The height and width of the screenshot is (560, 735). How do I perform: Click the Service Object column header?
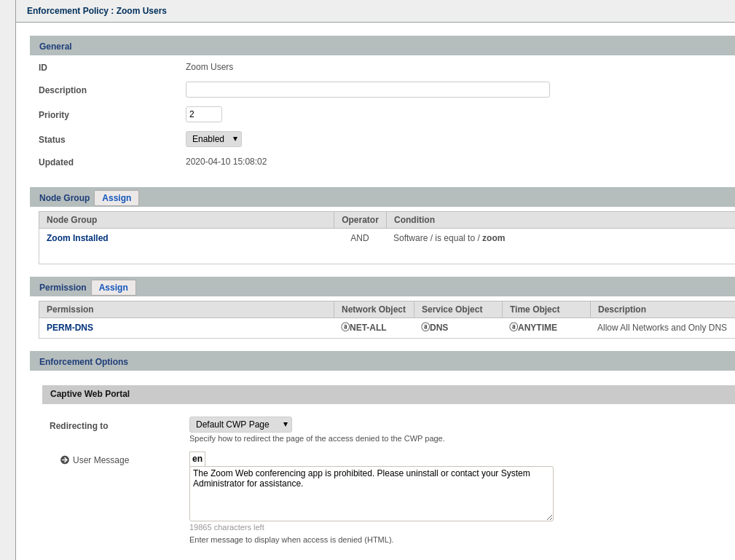(x=452, y=309)
